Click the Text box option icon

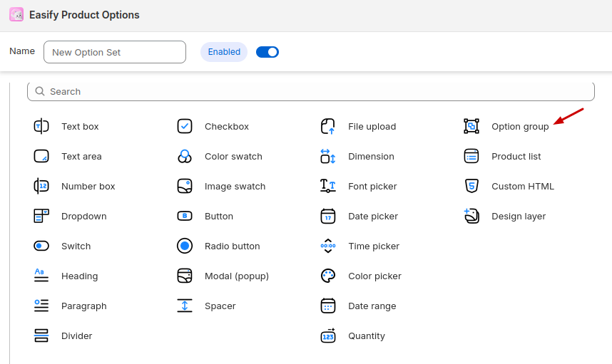[41, 127]
